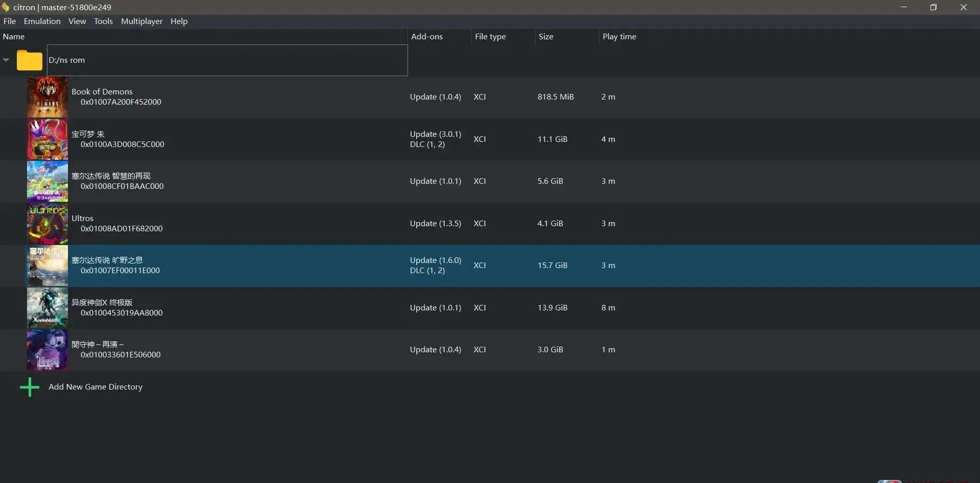This screenshot has width=980, height=483.
Task: Click the Book of Demons game cover icon
Action: click(x=47, y=97)
